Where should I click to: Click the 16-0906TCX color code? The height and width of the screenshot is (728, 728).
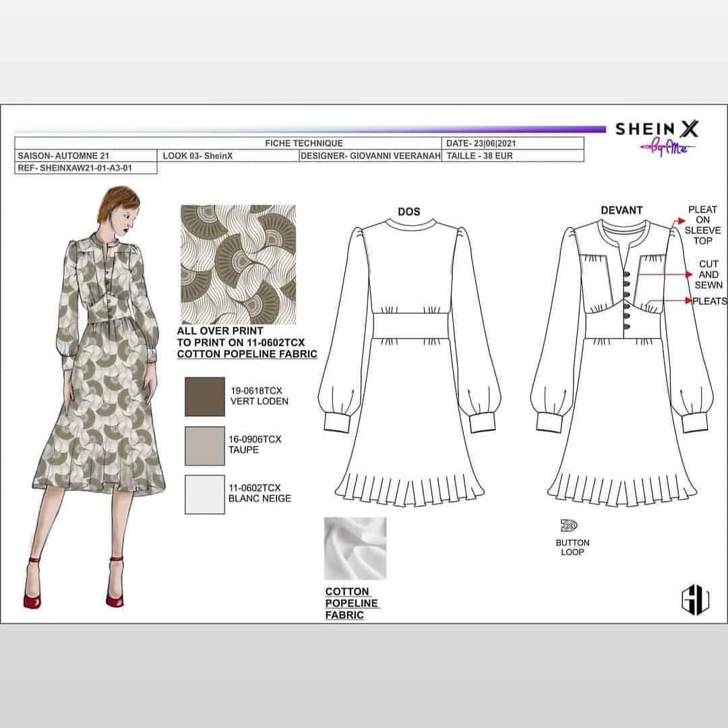[x=255, y=439]
